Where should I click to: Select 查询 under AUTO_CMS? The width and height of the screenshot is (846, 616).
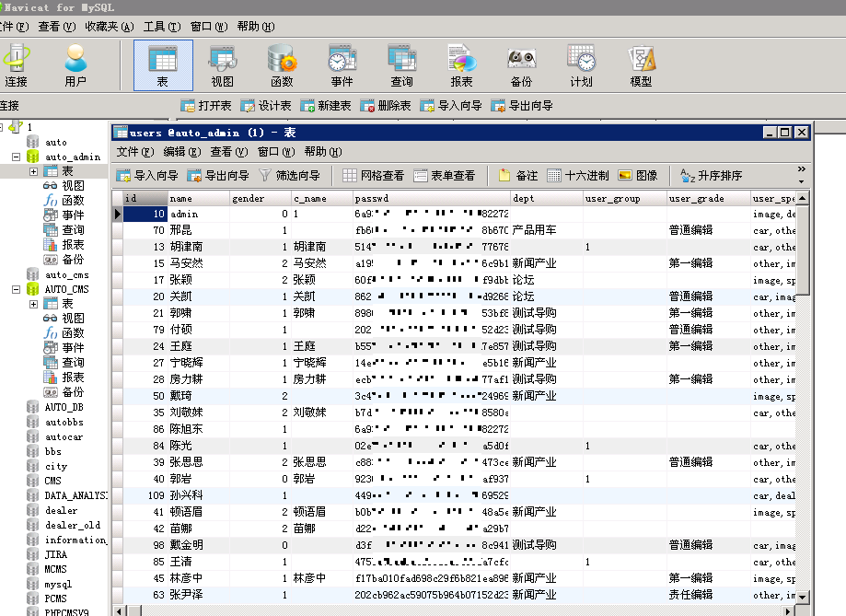tap(73, 362)
